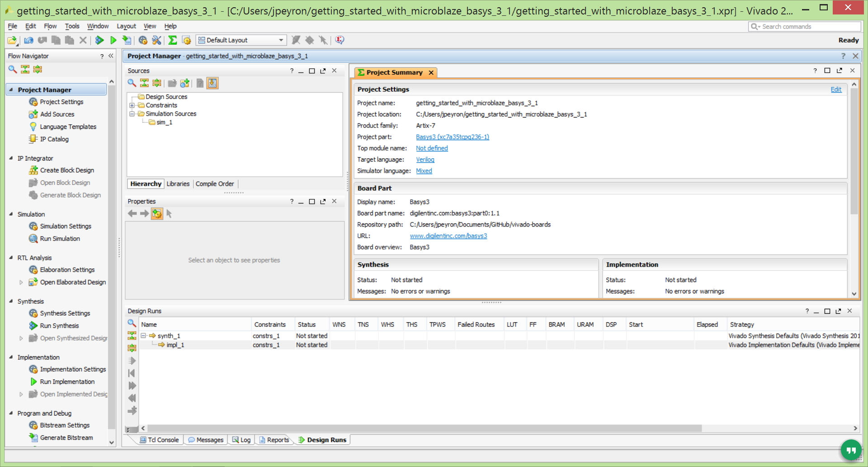Toggle auto-update button in Properties toolbar
The height and width of the screenshot is (467, 868).
pos(157,213)
